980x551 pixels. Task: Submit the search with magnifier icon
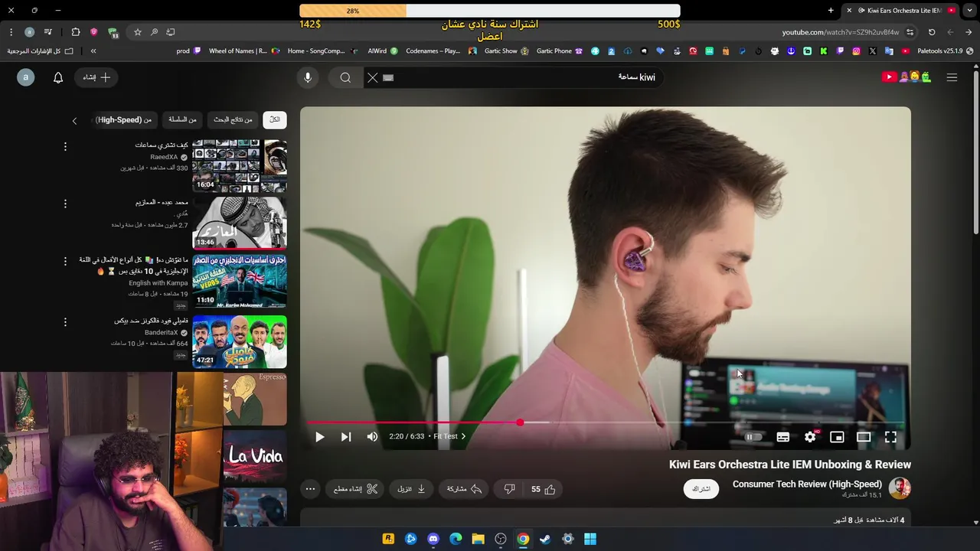tap(345, 77)
